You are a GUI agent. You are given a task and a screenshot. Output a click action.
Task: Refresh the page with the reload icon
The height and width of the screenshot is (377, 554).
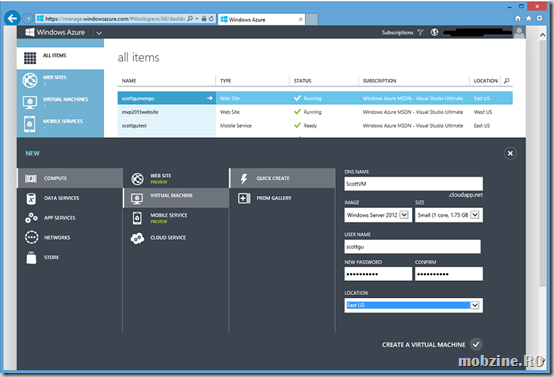pos(211,19)
